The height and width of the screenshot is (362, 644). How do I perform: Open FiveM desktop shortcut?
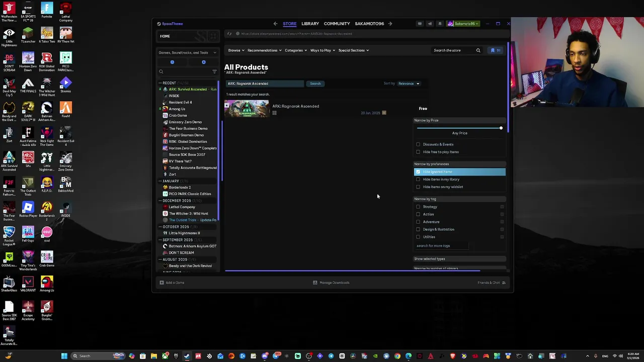click(65, 110)
